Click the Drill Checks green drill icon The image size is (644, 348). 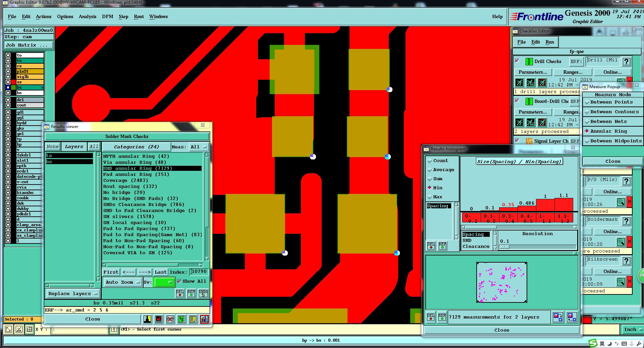[529, 62]
